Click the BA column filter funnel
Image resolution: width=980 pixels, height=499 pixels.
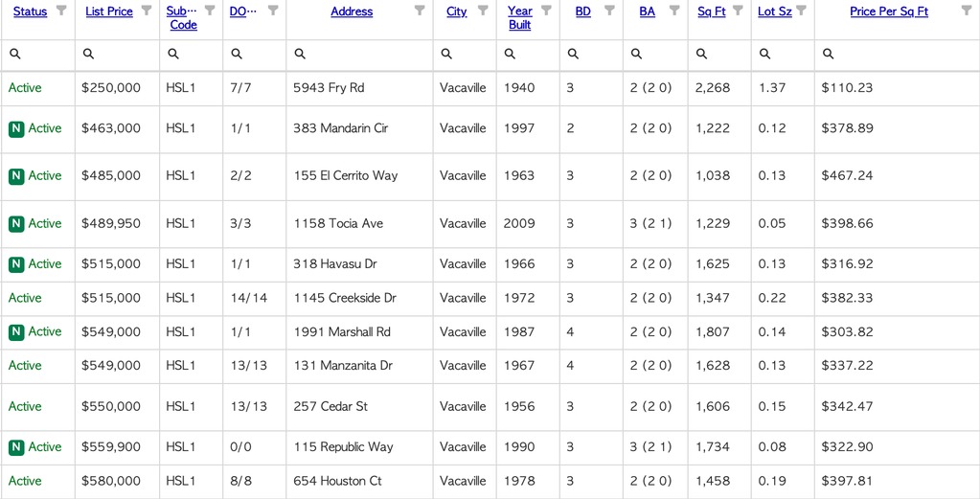674,10
